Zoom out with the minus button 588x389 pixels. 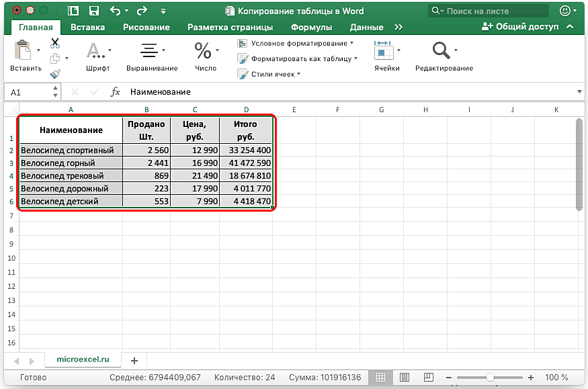[x=448, y=378]
